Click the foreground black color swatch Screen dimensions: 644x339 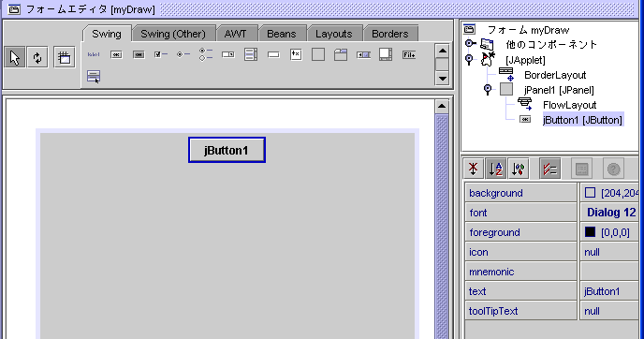click(590, 232)
